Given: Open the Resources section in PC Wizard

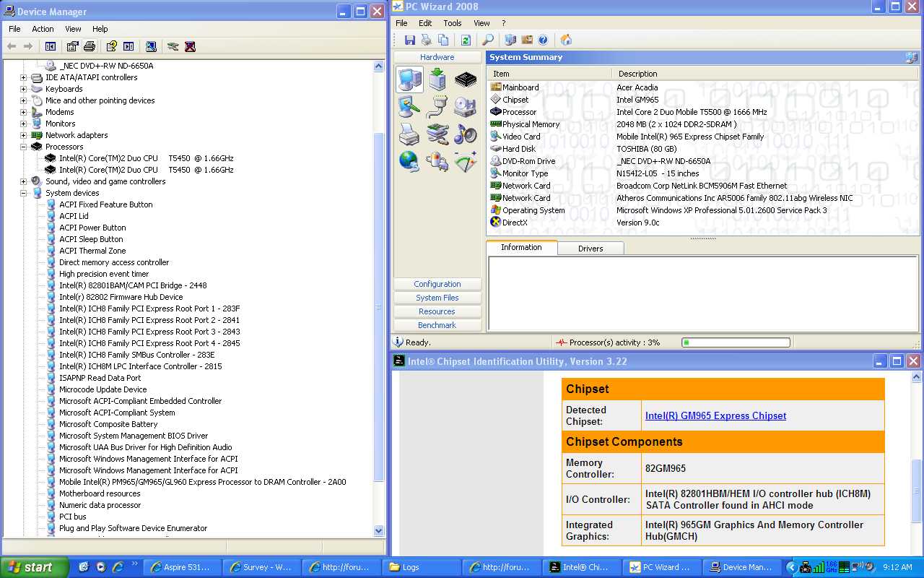Looking at the screenshot, I should pyautogui.click(x=437, y=311).
